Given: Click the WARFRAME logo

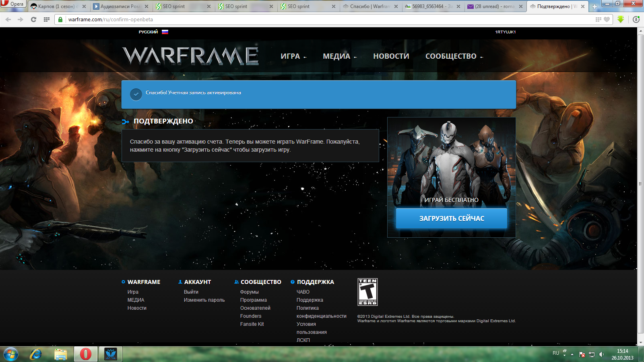Looking at the screenshot, I should [190, 56].
